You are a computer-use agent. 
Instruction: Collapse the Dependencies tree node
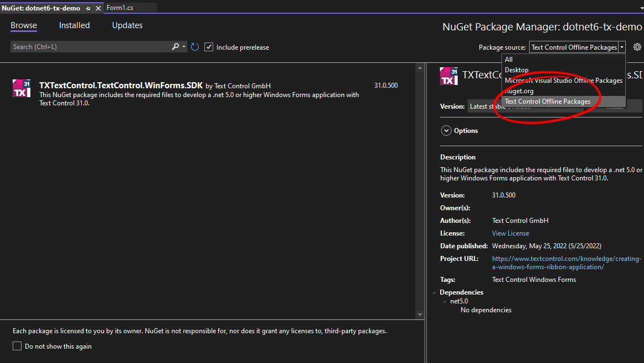click(x=434, y=292)
